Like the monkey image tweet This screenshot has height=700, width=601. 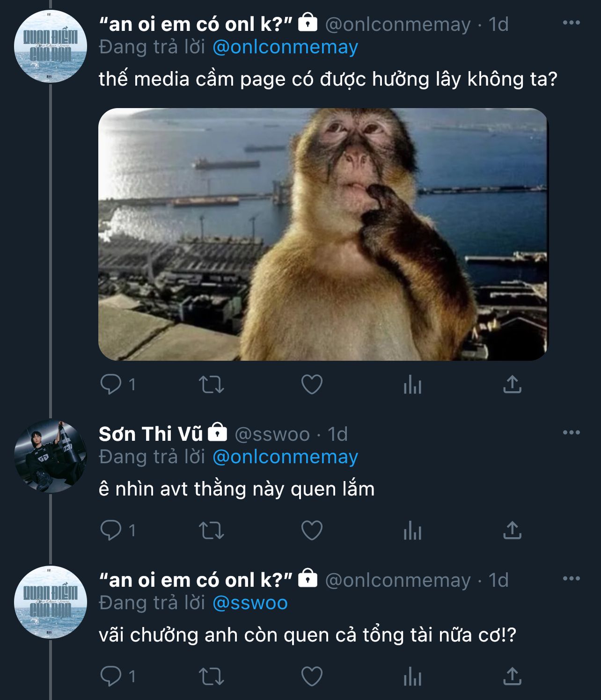pyautogui.click(x=312, y=385)
